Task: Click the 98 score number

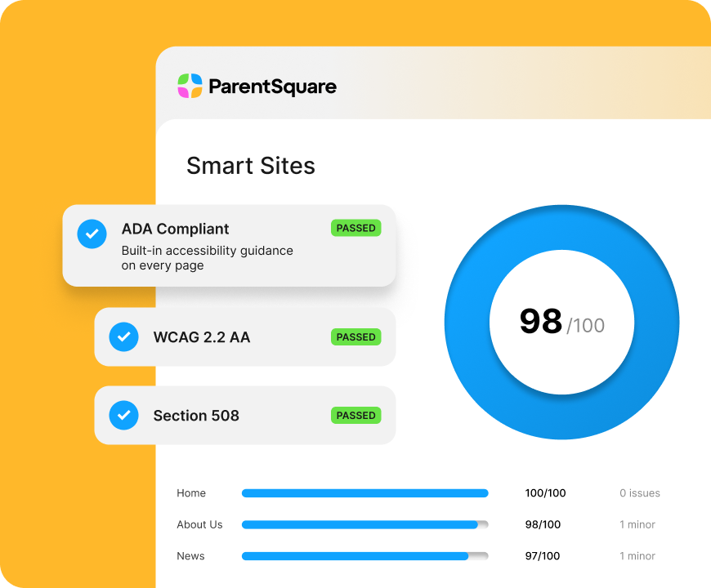Action: (x=541, y=321)
